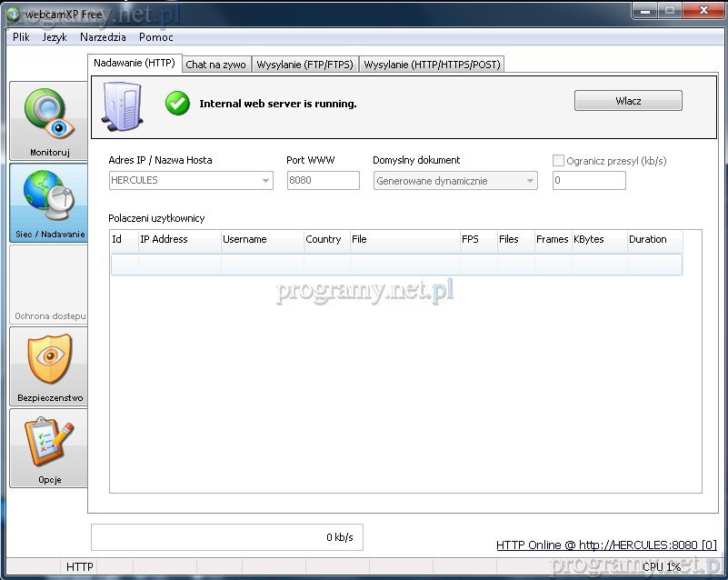The height and width of the screenshot is (580, 728).
Task: Click the transfer rate kb/s bar
Action: pos(227,537)
